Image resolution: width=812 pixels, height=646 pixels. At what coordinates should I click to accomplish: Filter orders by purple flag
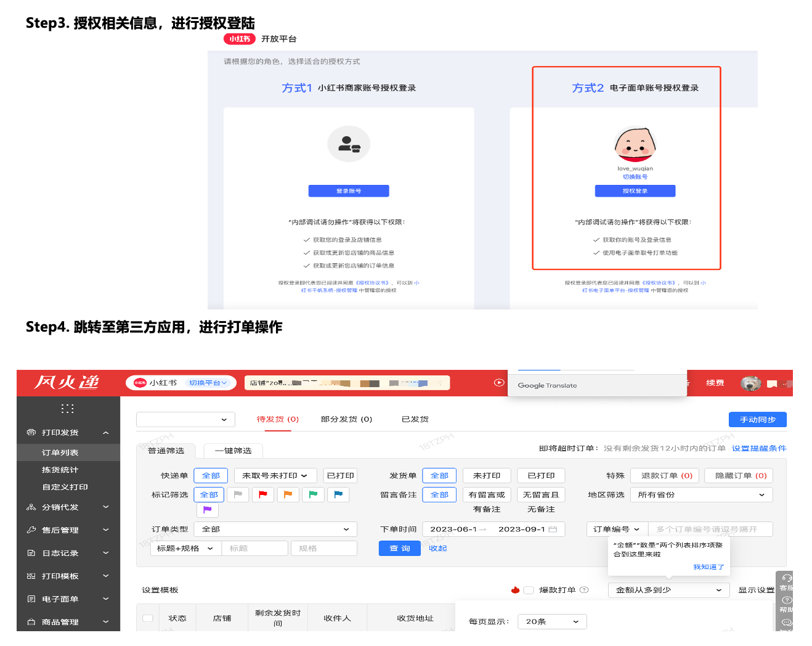pos(208,510)
